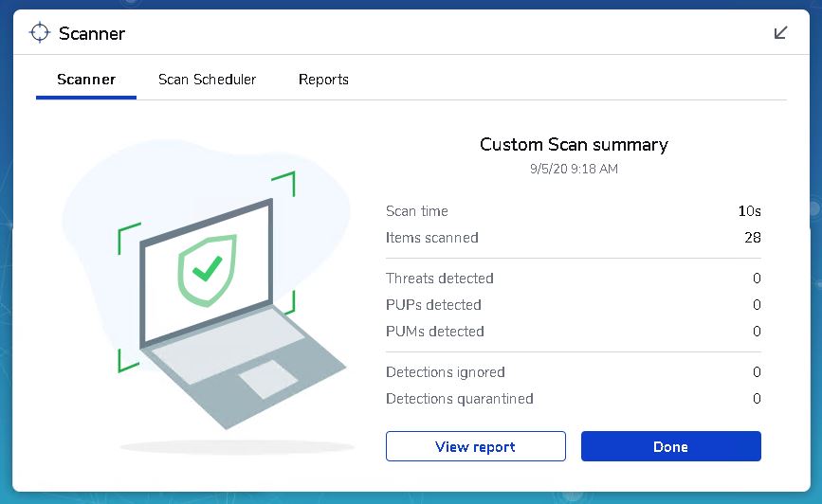
Task: Click the Items scanned value 28
Action: pyautogui.click(x=752, y=238)
